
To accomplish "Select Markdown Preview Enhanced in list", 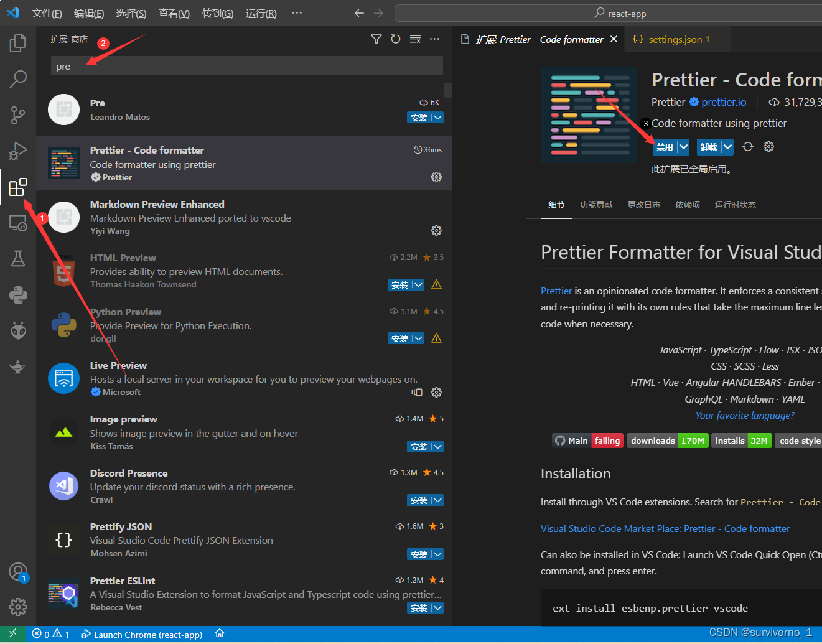I will 244,217.
